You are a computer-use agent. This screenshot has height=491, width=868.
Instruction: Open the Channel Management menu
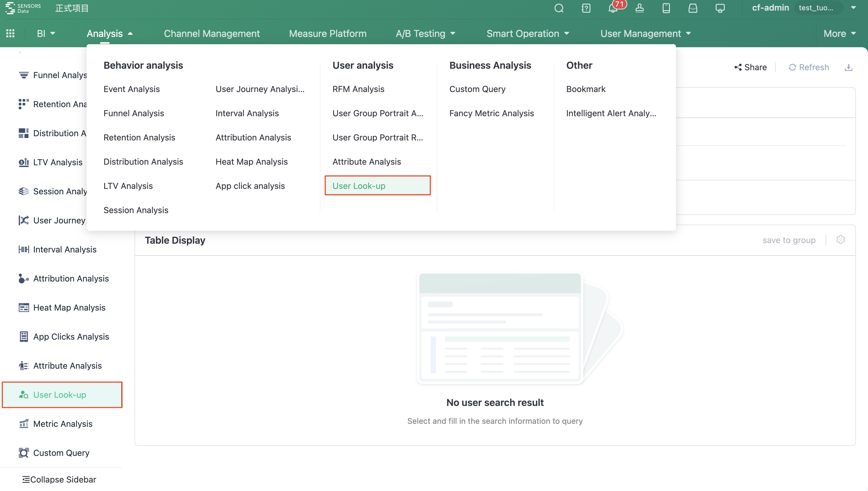click(x=211, y=33)
